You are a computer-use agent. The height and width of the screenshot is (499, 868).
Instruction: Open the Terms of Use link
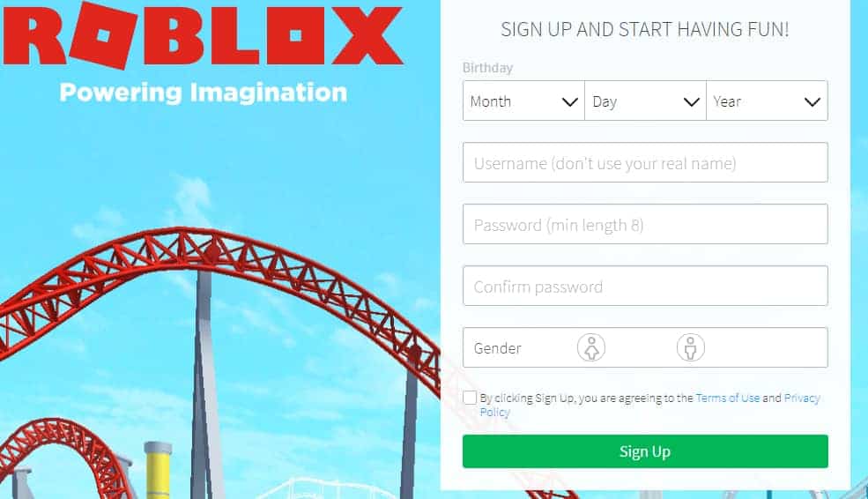pyautogui.click(x=727, y=398)
